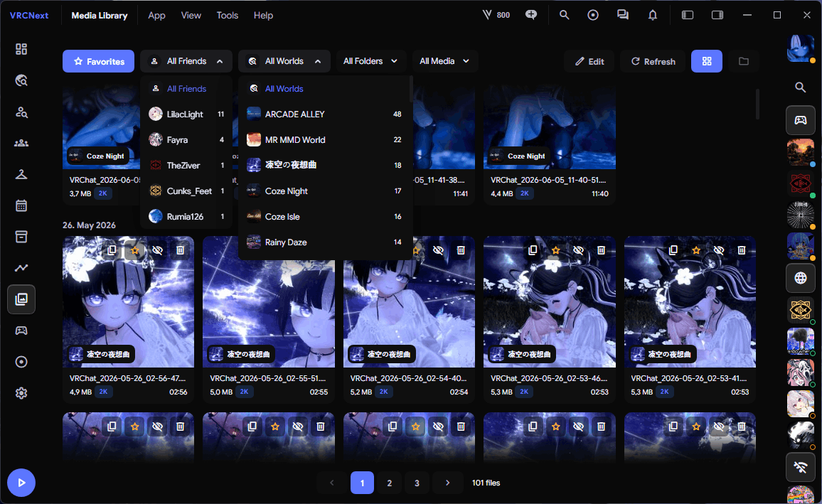Expand the All Folders dropdown

[370, 61]
